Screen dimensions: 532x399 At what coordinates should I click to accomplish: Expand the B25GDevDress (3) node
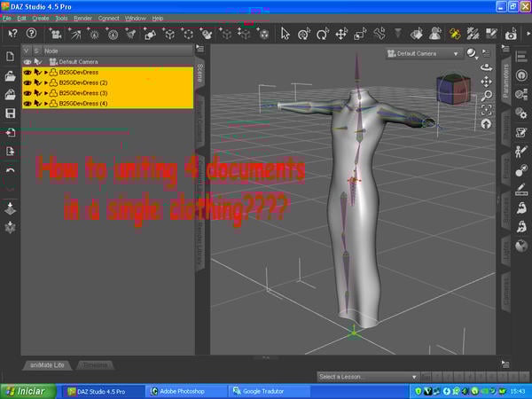coord(46,93)
